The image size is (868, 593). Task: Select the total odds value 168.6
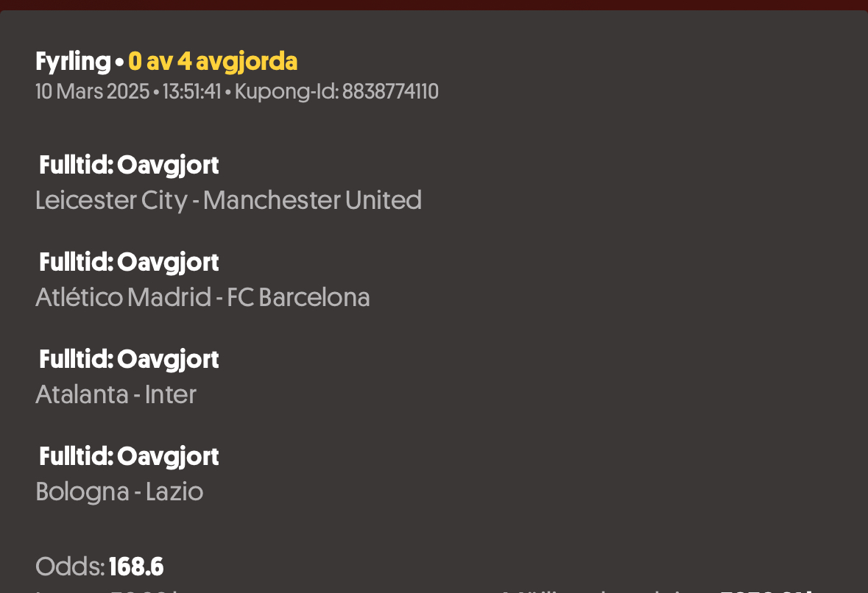pyautogui.click(x=136, y=567)
